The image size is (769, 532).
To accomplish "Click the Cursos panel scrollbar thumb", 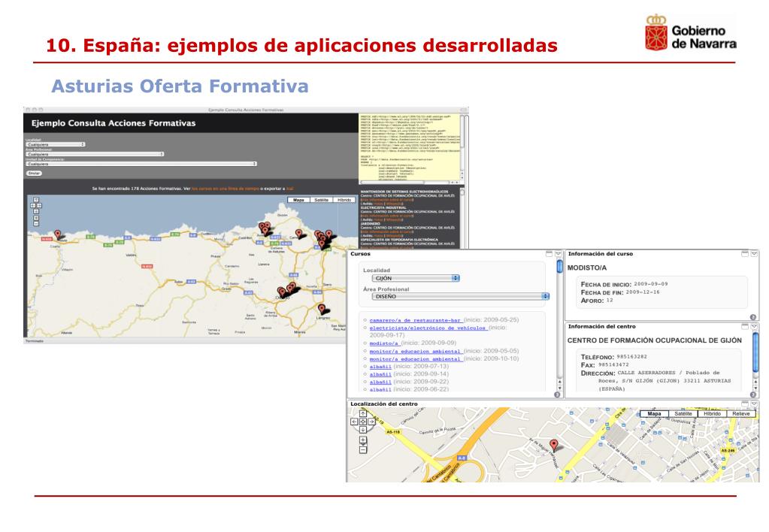I will pyautogui.click(x=559, y=266).
